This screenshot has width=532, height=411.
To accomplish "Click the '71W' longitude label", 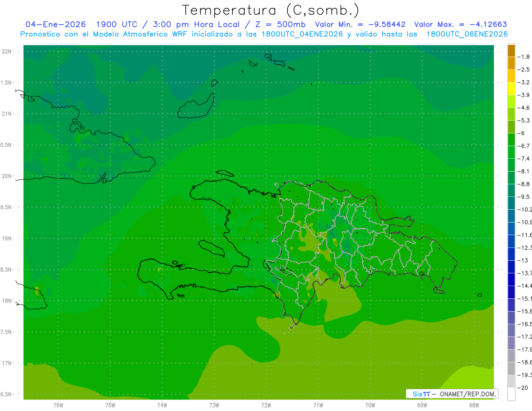I will pos(318,405).
